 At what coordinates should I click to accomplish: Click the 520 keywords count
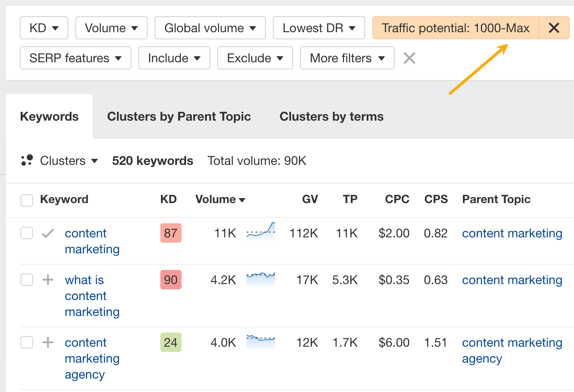(x=153, y=161)
